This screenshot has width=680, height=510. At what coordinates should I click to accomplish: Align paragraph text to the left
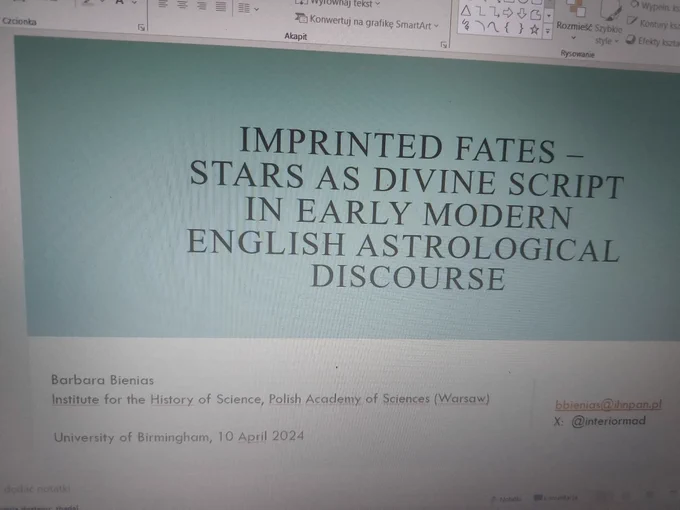click(x=163, y=4)
